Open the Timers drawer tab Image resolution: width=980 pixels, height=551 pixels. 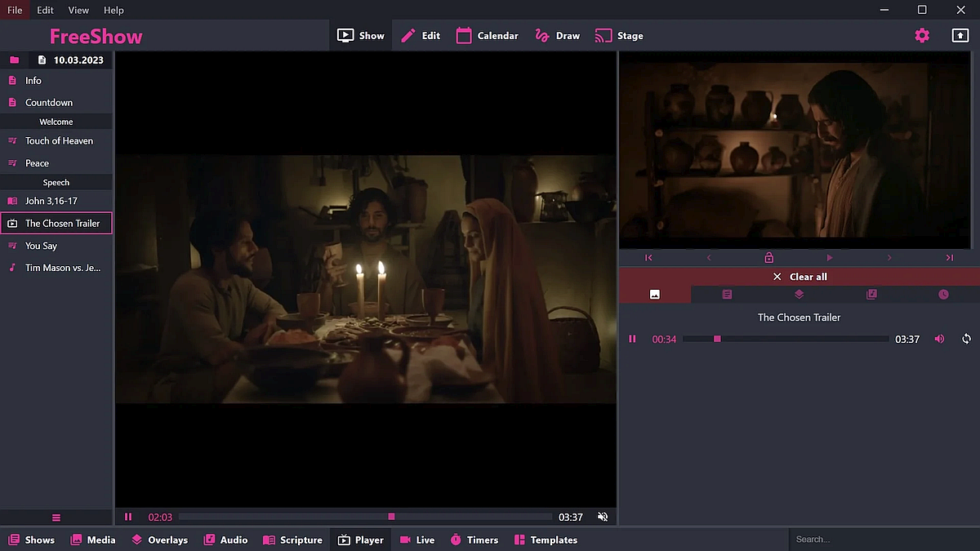pos(474,540)
